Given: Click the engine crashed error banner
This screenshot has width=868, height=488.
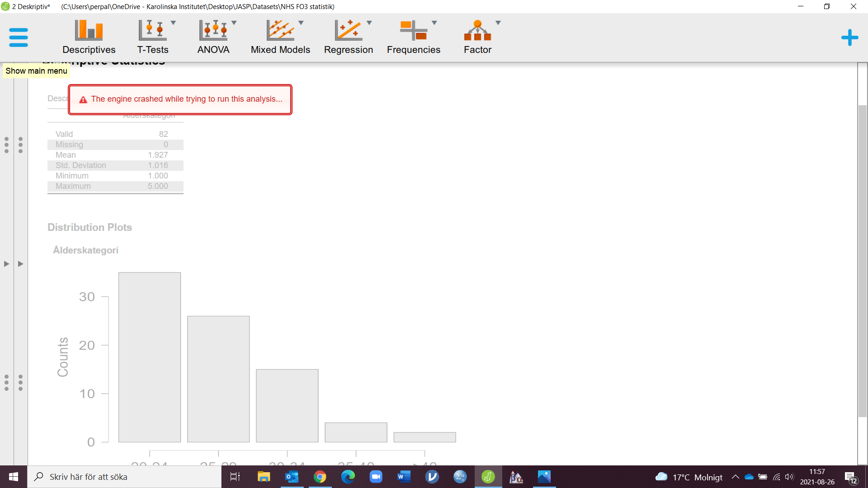Looking at the screenshot, I should pos(180,99).
